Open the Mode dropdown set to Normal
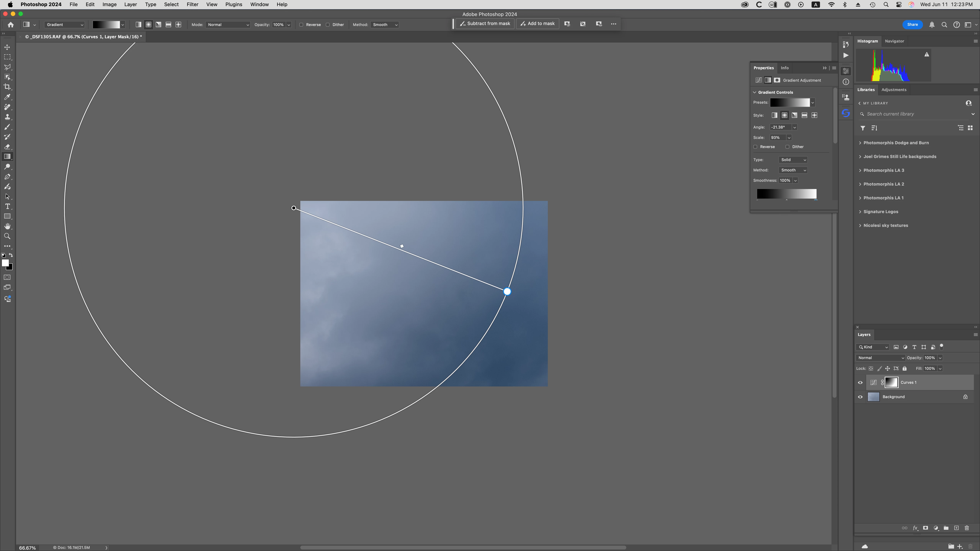Image resolution: width=980 pixels, height=551 pixels. click(228, 25)
